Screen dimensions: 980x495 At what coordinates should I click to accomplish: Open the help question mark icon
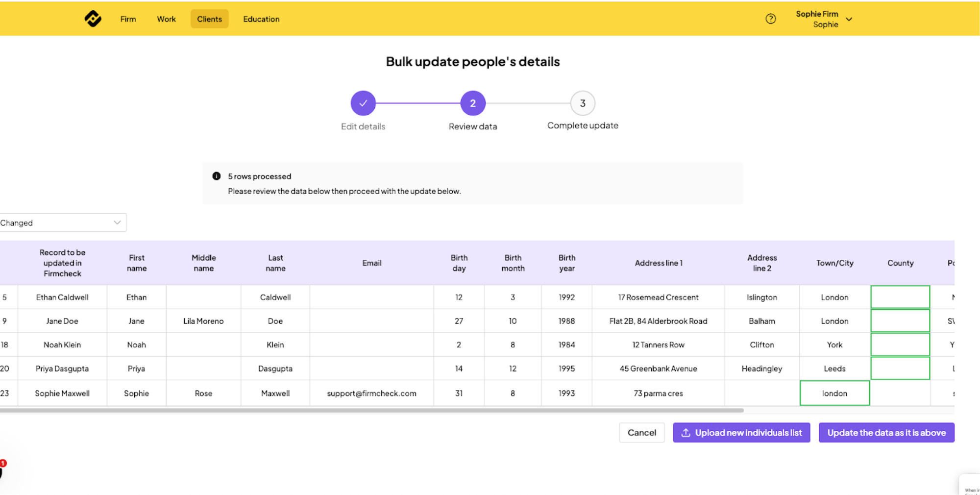(770, 19)
